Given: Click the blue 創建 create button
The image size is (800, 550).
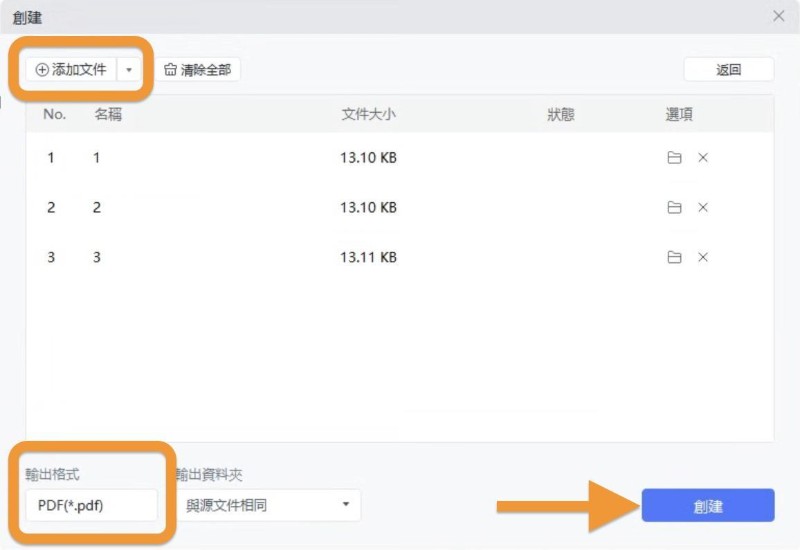Looking at the screenshot, I should coord(708,505).
